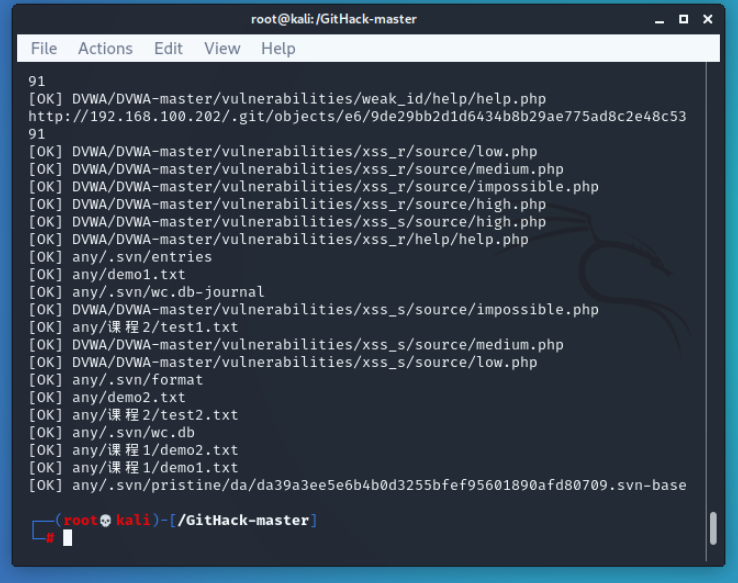Open the Edit menu
The height and width of the screenshot is (583, 738).
coord(168,48)
